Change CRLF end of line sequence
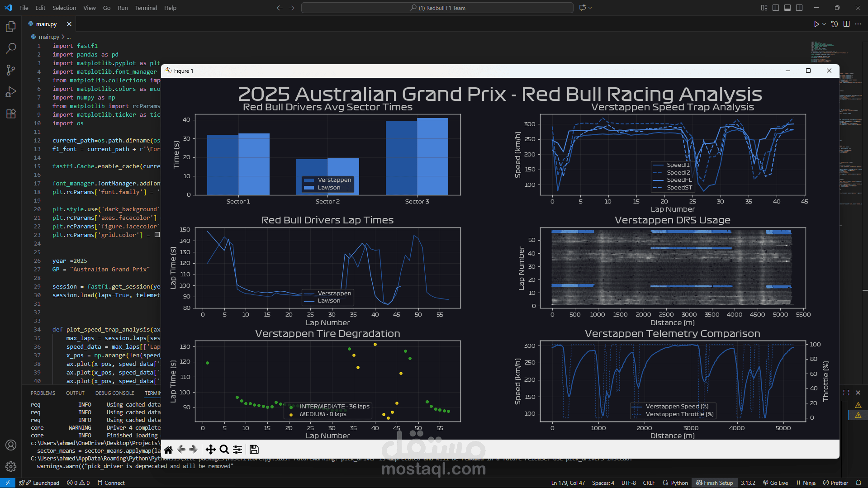The height and width of the screenshot is (488, 868). pyautogui.click(x=649, y=483)
